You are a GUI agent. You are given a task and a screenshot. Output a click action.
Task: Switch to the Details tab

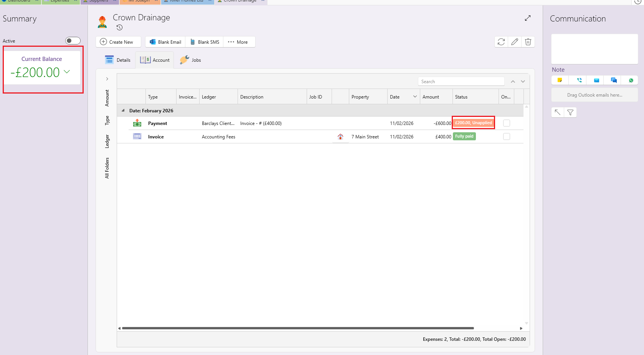pos(118,60)
